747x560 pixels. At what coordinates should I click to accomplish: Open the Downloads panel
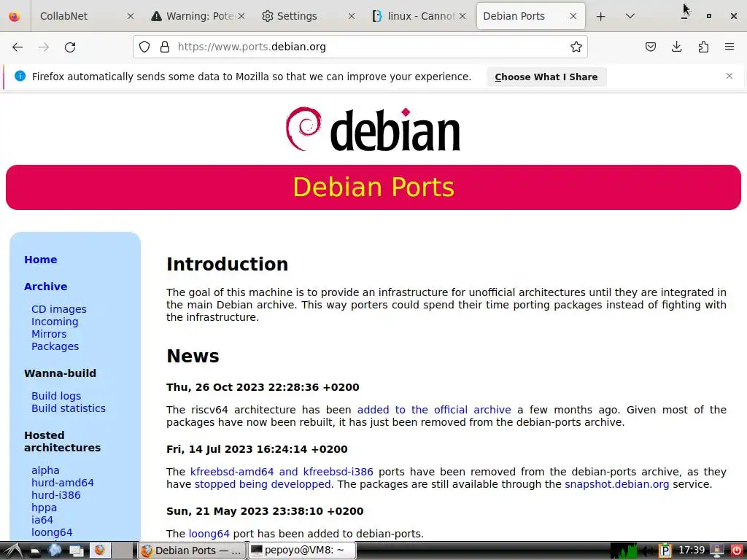coord(676,47)
